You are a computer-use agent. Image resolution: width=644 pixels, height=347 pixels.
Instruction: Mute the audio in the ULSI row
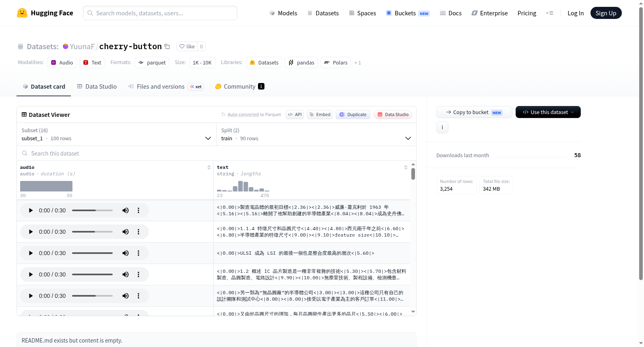(126, 253)
